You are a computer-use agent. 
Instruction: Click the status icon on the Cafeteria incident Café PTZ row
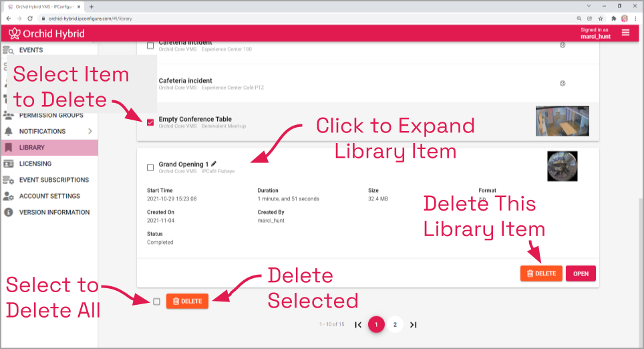(x=562, y=84)
